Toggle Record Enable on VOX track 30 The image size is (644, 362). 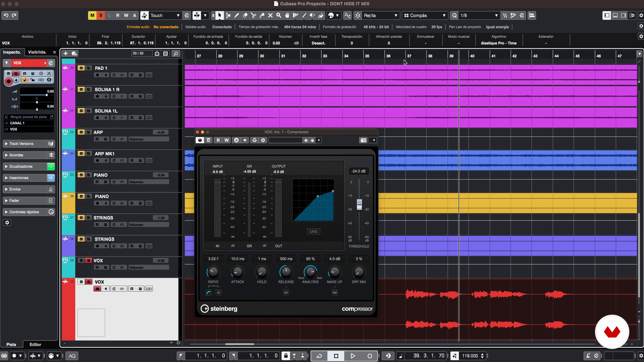[97, 289]
